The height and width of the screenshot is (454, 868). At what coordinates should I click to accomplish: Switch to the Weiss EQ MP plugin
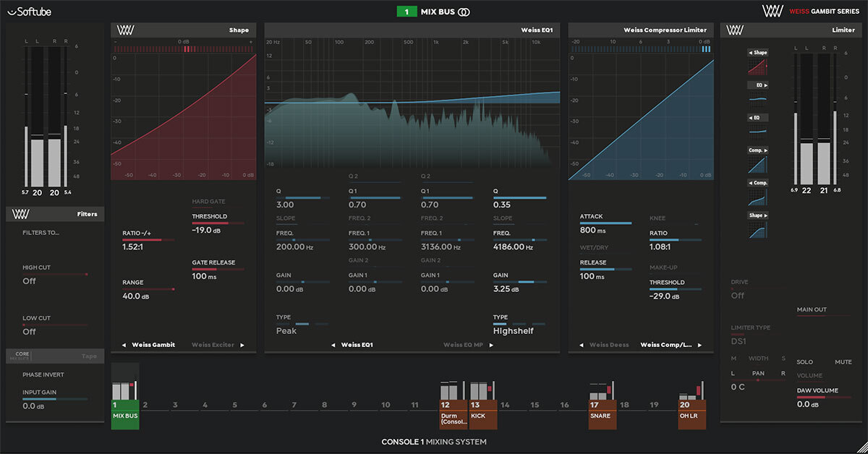(464, 345)
